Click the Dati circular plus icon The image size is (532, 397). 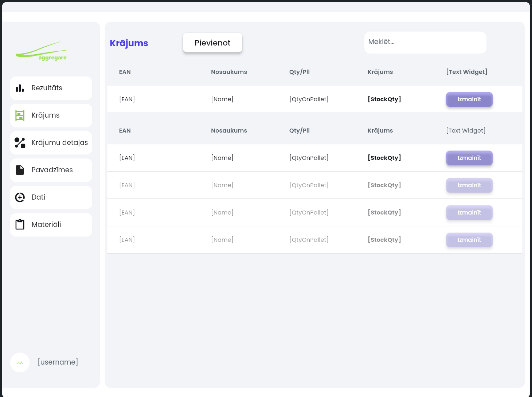tap(20, 197)
